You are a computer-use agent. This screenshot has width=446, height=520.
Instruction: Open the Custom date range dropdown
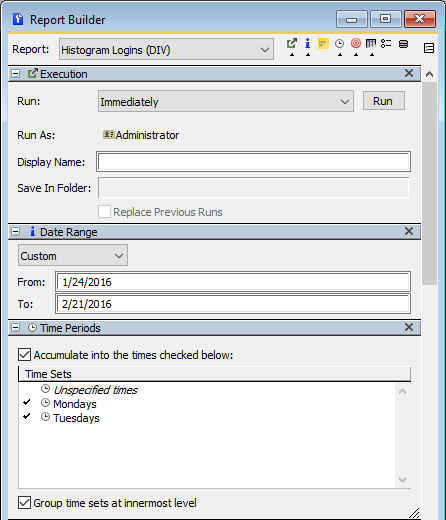pyautogui.click(x=73, y=255)
